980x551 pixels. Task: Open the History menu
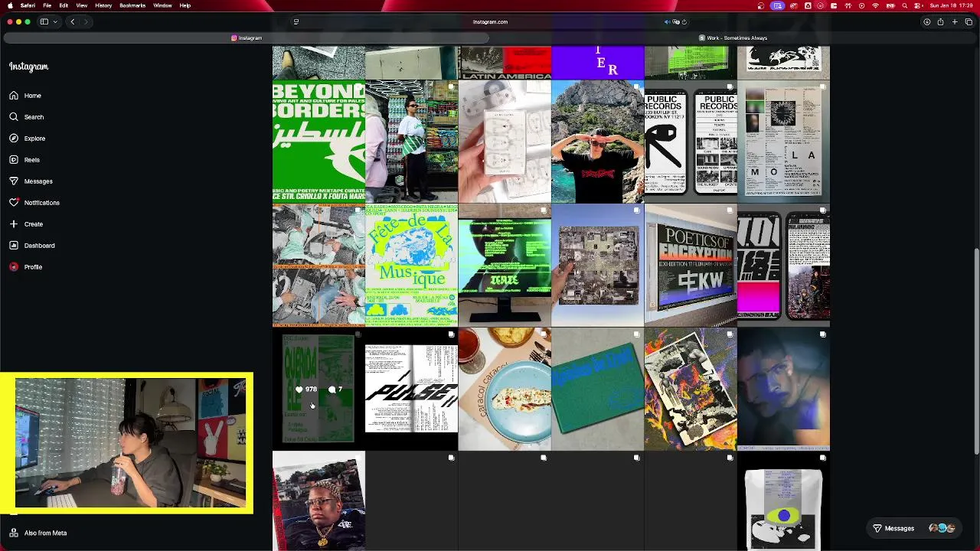tap(103, 5)
